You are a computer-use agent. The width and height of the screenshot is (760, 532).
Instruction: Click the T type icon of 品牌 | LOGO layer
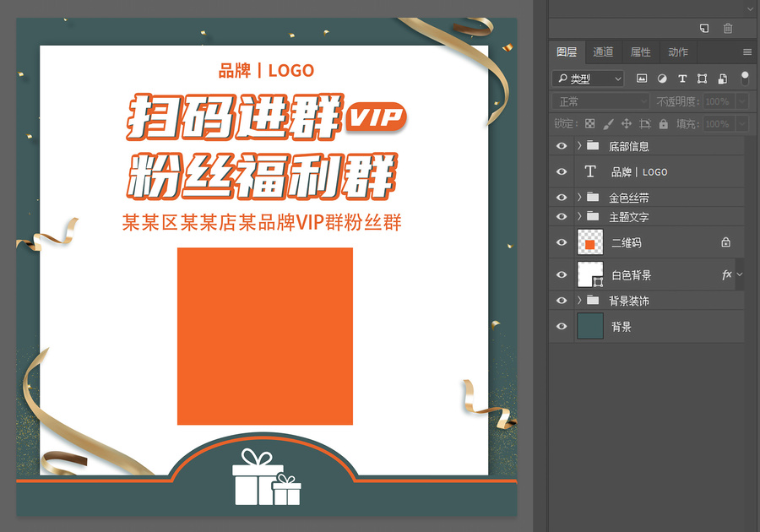(x=590, y=171)
